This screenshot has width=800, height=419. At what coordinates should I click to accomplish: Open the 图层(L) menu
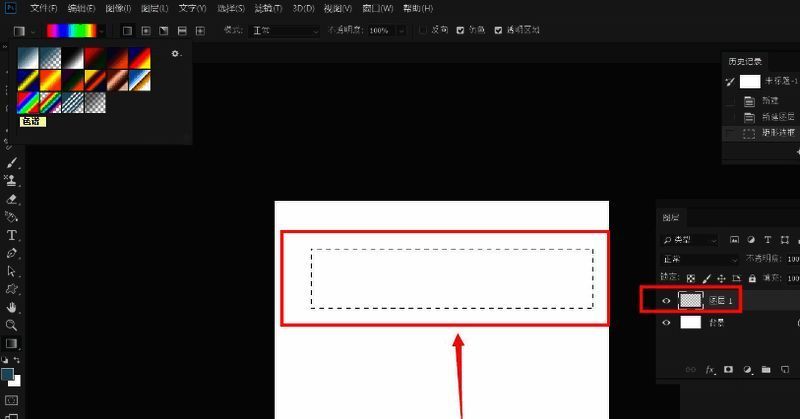(155, 9)
